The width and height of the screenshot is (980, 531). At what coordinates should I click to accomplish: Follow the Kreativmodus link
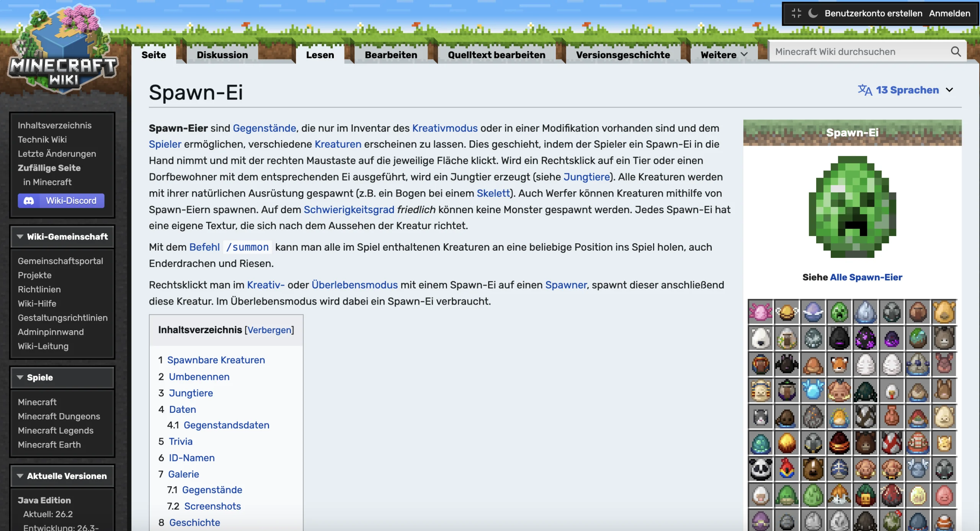point(444,128)
